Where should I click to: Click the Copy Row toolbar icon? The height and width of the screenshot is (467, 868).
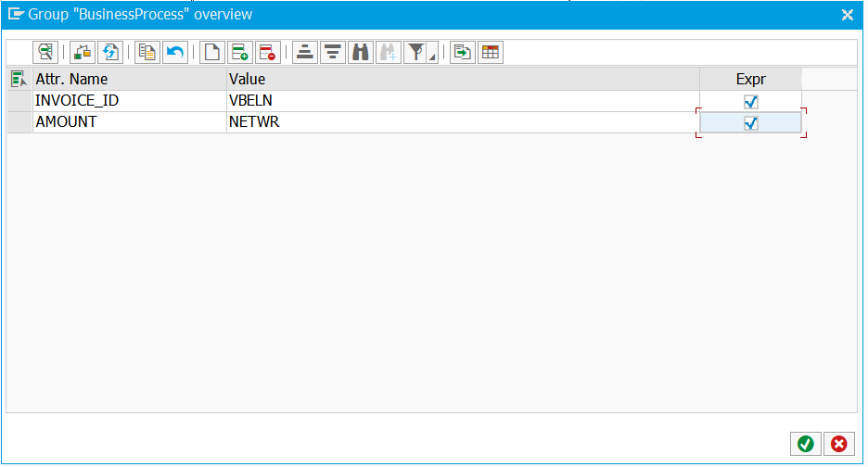click(x=147, y=53)
